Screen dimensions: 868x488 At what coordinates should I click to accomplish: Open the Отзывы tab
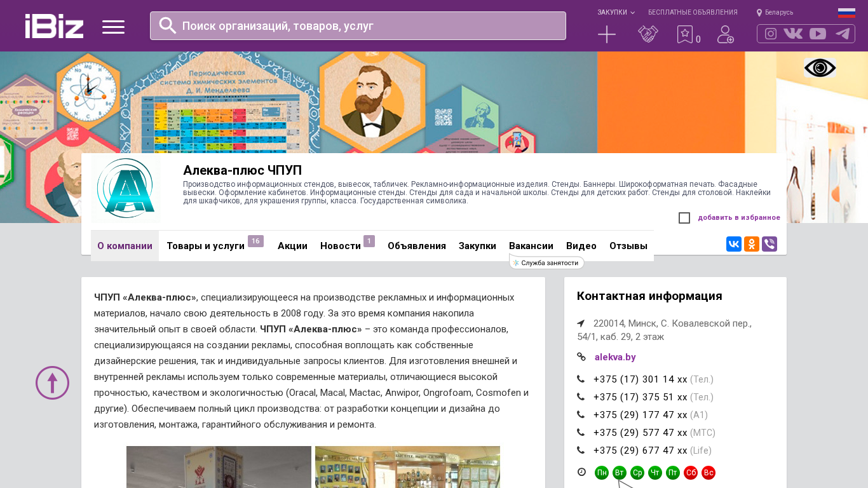(x=628, y=246)
